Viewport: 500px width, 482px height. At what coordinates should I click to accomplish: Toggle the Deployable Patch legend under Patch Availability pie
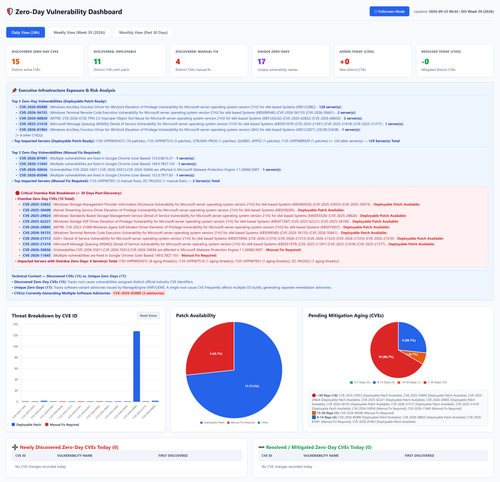pyautogui.click(x=212, y=422)
